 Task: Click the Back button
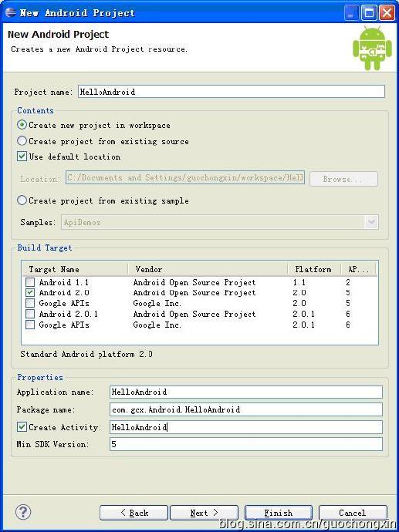coord(134,513)
